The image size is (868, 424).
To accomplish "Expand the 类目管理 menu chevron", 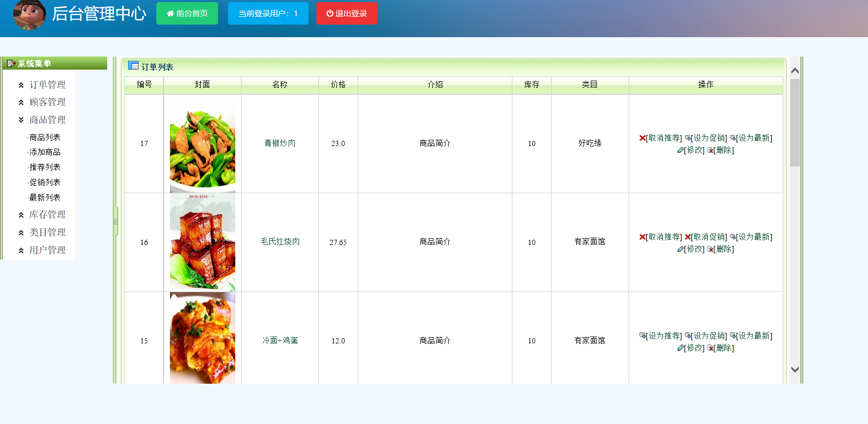I will (x=21, y=232).
